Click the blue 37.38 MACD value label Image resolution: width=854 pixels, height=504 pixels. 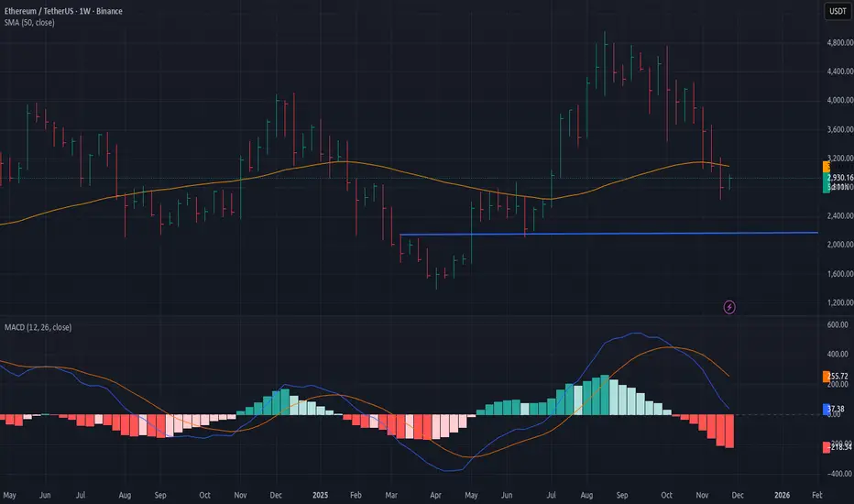coord(834,409)
